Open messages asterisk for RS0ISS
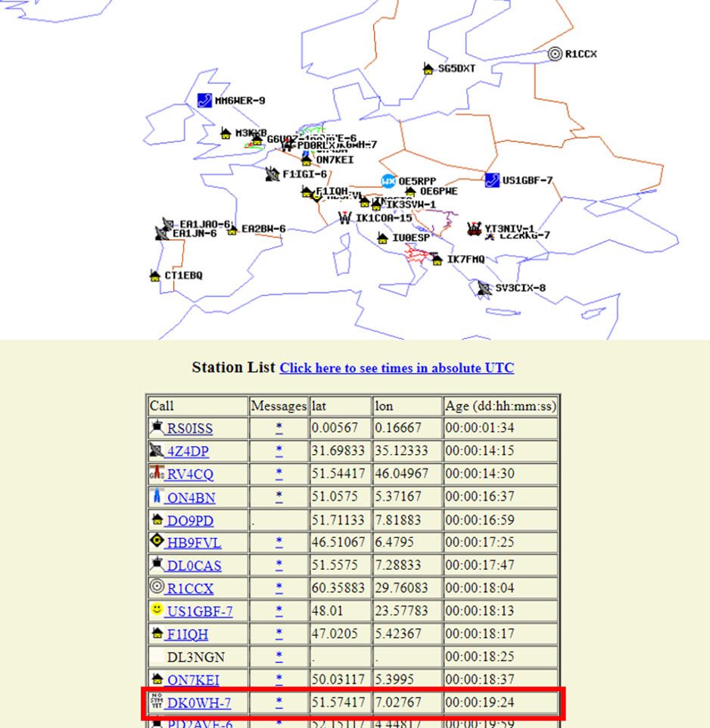Image resolution: width=710 pixels, height=728 pixels. (x=279, y=427)
